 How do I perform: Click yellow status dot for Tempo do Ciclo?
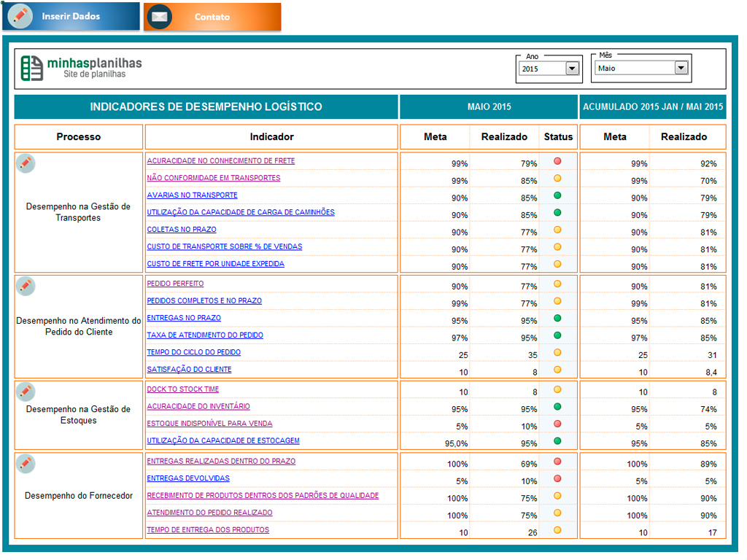557,352
